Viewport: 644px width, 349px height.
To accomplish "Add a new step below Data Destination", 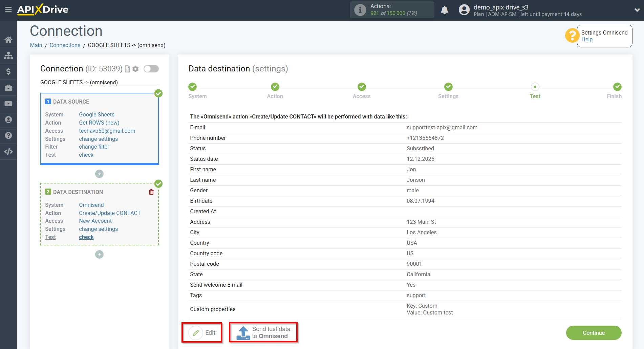I will coord(99,254).
